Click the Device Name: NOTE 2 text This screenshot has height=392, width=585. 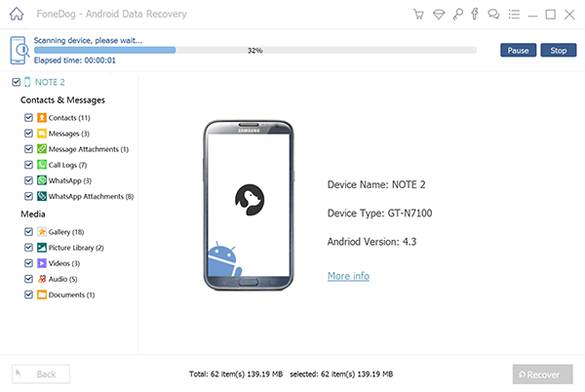pyautogui.click(x=376, y=184)
